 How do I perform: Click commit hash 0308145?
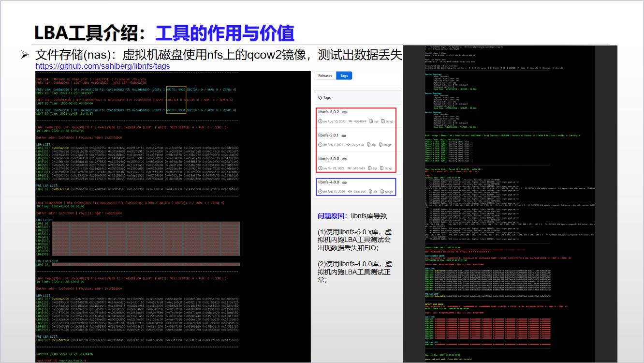360,192
